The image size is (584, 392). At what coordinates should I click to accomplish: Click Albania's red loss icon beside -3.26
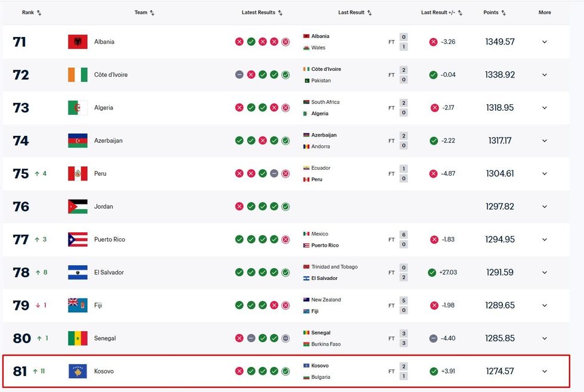pyautogui.click(x=433, y=42)
